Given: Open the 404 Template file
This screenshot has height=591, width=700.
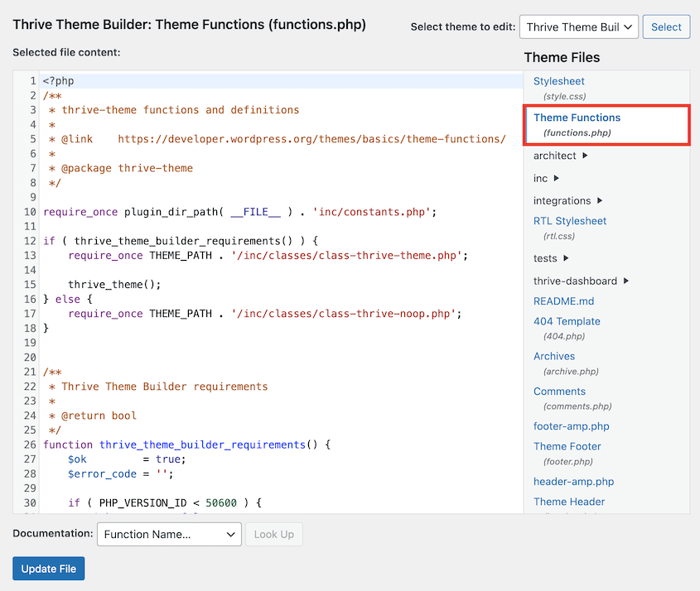Looking at the screenshot, I should click(567, 321).
